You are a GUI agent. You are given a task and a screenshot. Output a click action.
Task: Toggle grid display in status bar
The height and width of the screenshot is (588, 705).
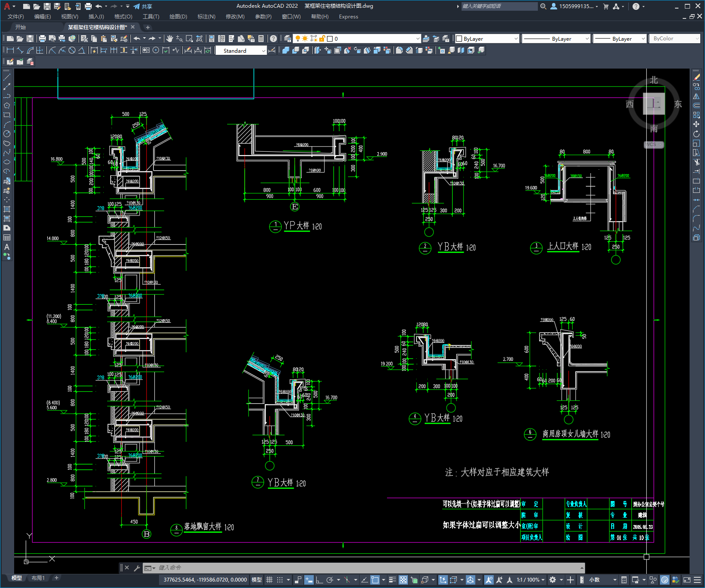tap(269, 580)
